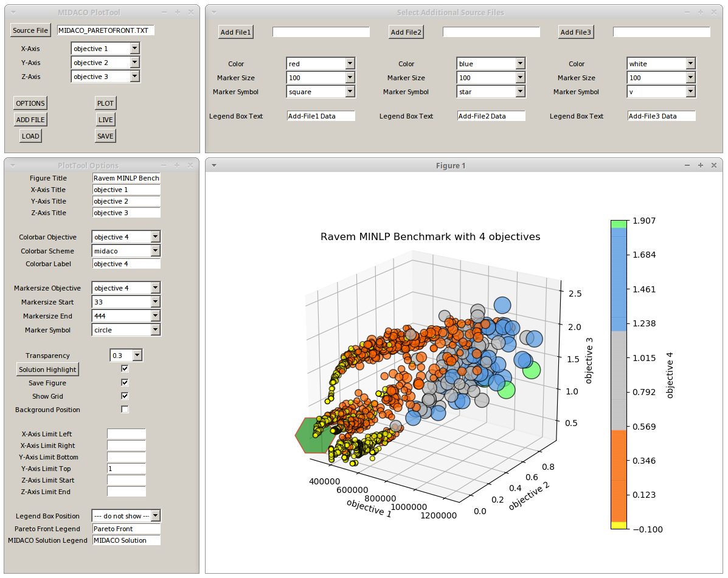Uncheck the Save Figure checkbox
Viewport: 728px width, 578px height.
coord(125,383)
